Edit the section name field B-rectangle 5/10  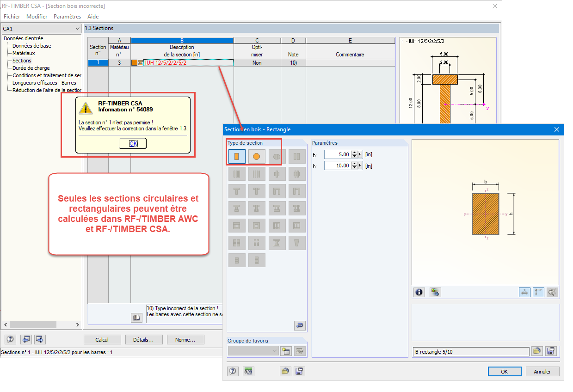point(471,351)
